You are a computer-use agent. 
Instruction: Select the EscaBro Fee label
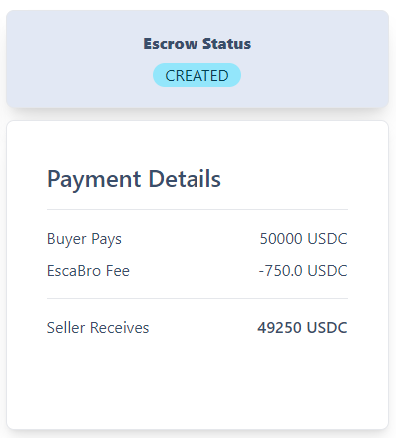pos(88,271)
